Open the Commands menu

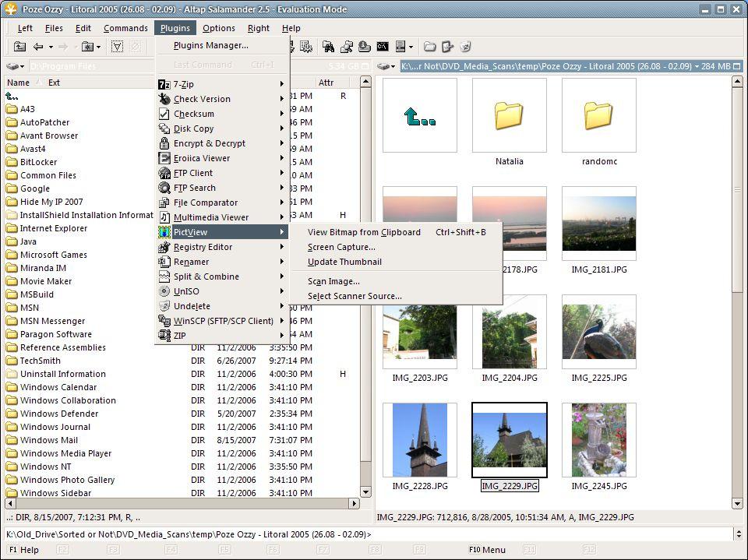tap(125, 28)
